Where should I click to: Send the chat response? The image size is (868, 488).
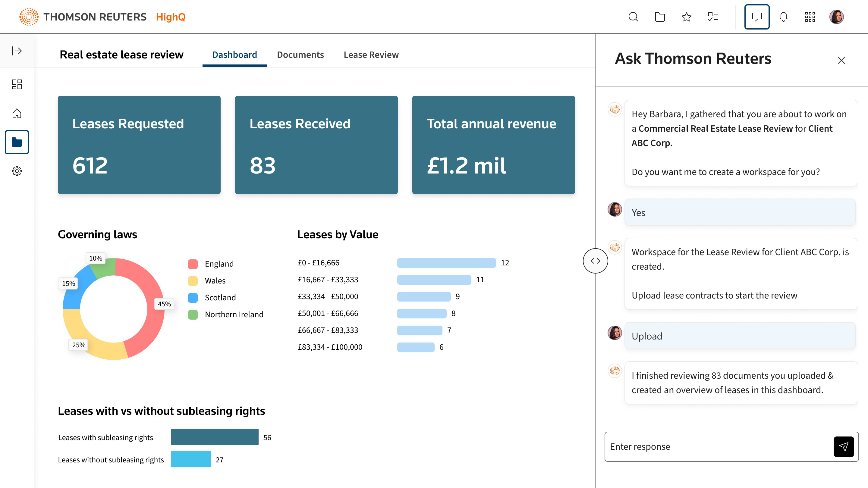point(843,446)
